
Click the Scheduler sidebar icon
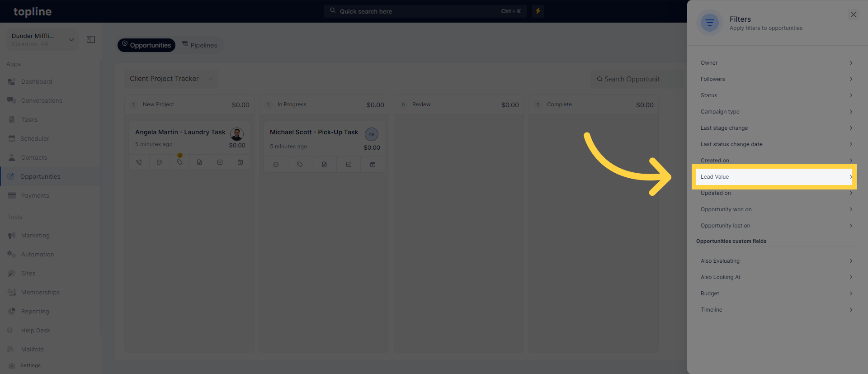point(12,138)
